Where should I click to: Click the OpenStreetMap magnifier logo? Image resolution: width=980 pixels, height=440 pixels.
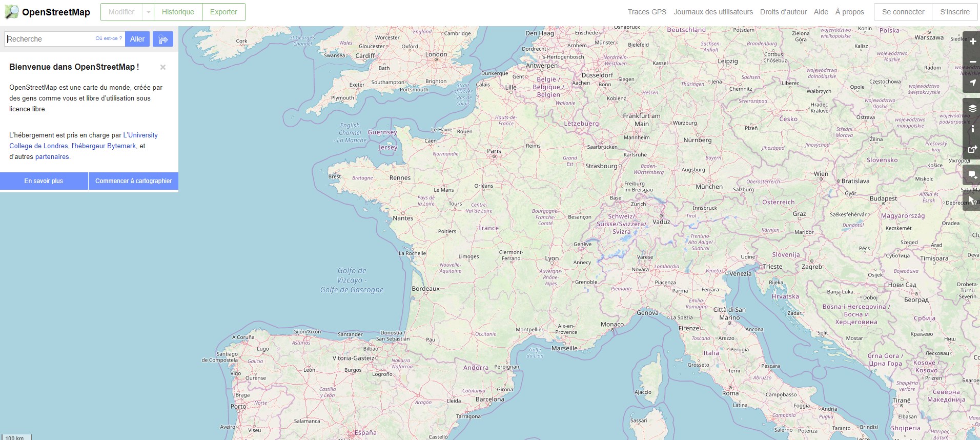pos(12,12)
